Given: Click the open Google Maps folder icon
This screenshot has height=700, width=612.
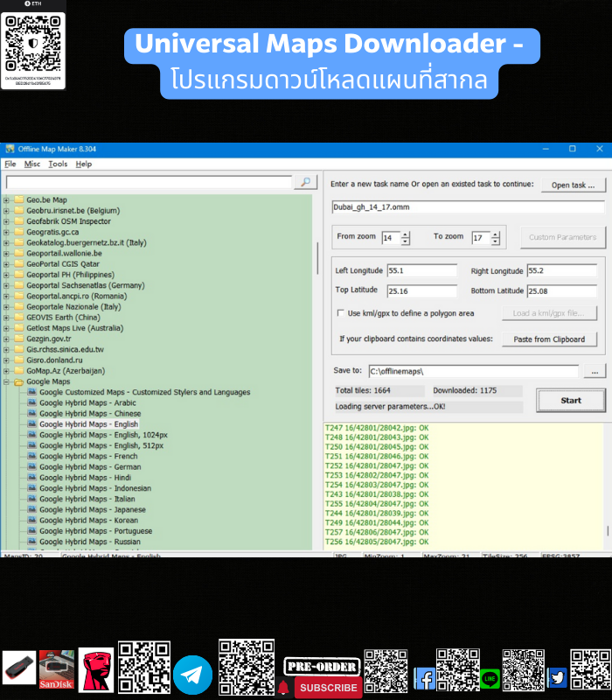Looking at the screenshot, I should [x=18, y=381].
